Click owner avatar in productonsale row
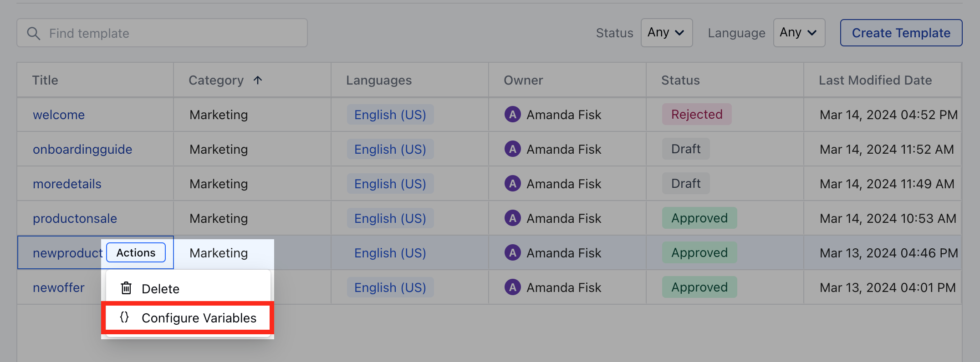The height and width of the screenshot is (362, 980). (513, 218)
